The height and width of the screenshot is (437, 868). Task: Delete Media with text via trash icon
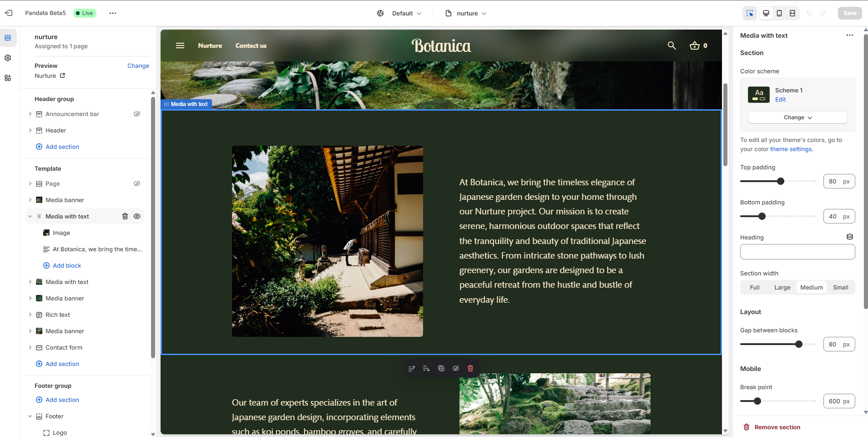click(125, 216)
